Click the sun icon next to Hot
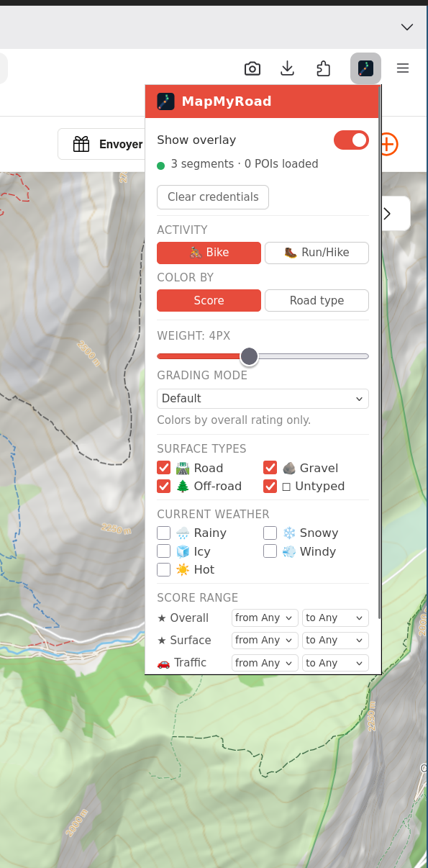 [183, 569]
